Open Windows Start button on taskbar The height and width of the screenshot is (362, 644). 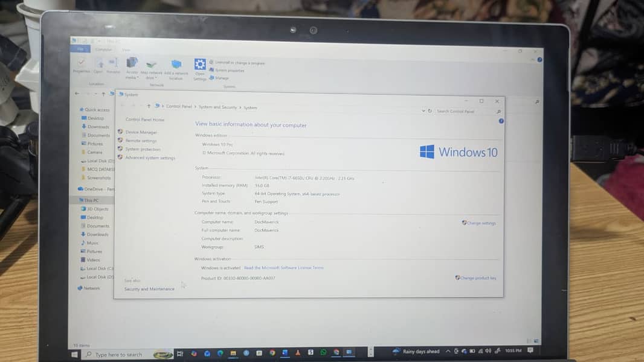(74, 354)
